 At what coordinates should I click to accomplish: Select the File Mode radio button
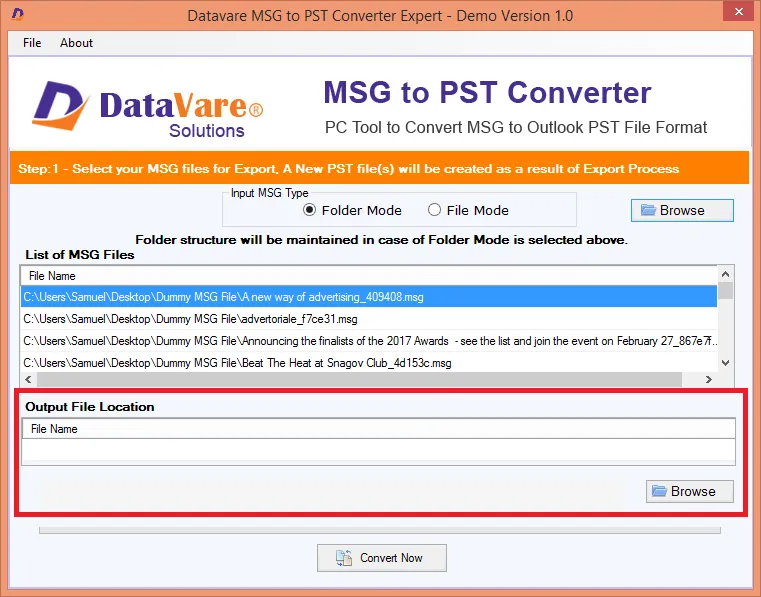pyautogui.click(x=434, y=210)
